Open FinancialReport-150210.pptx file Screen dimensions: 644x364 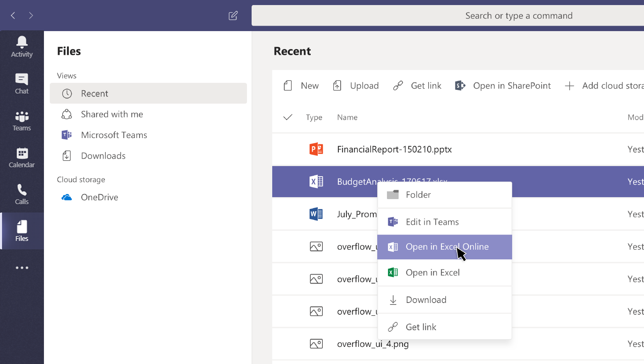tap(394, 149)
